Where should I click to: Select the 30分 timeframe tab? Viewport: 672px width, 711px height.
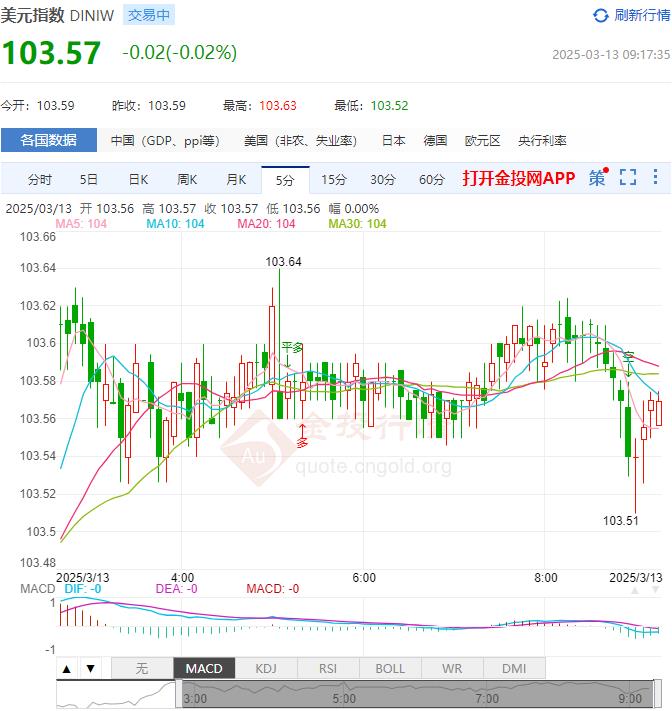tap(383, 180)
